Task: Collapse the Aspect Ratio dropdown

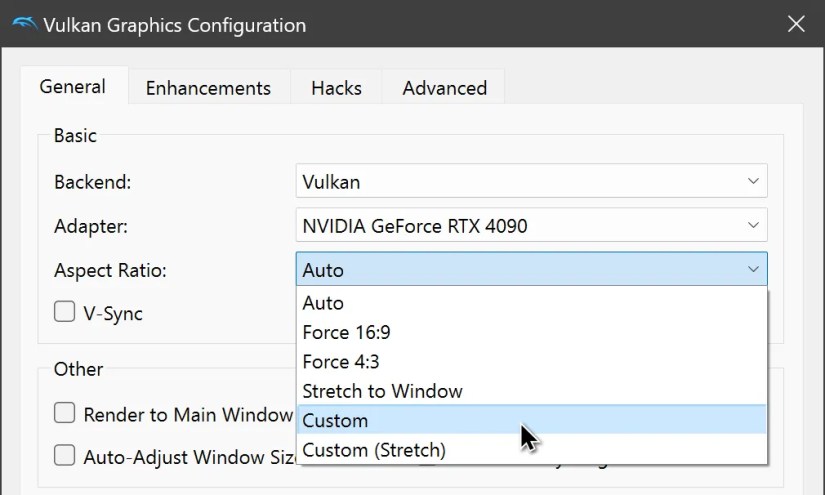Action: pos(531,270)
